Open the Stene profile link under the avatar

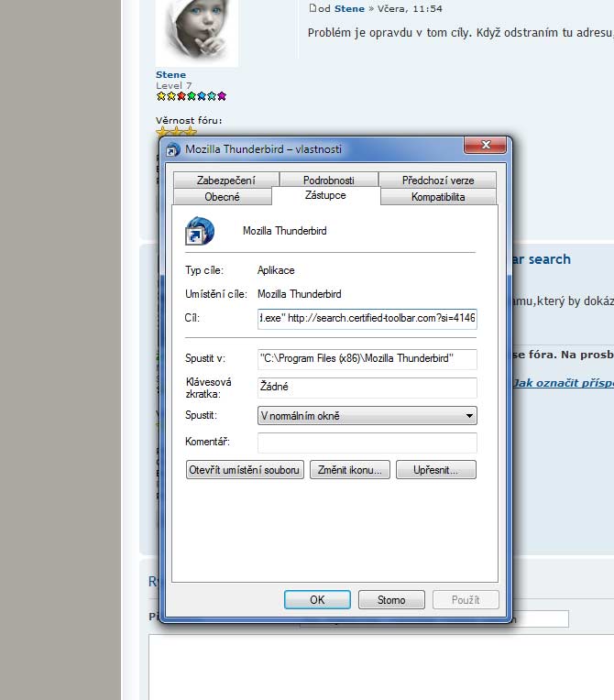coord(170,74)
